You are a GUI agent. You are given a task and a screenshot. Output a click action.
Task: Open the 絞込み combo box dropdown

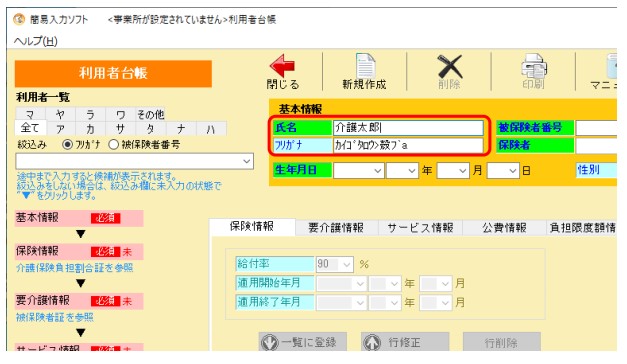click(x=246, y=161)
